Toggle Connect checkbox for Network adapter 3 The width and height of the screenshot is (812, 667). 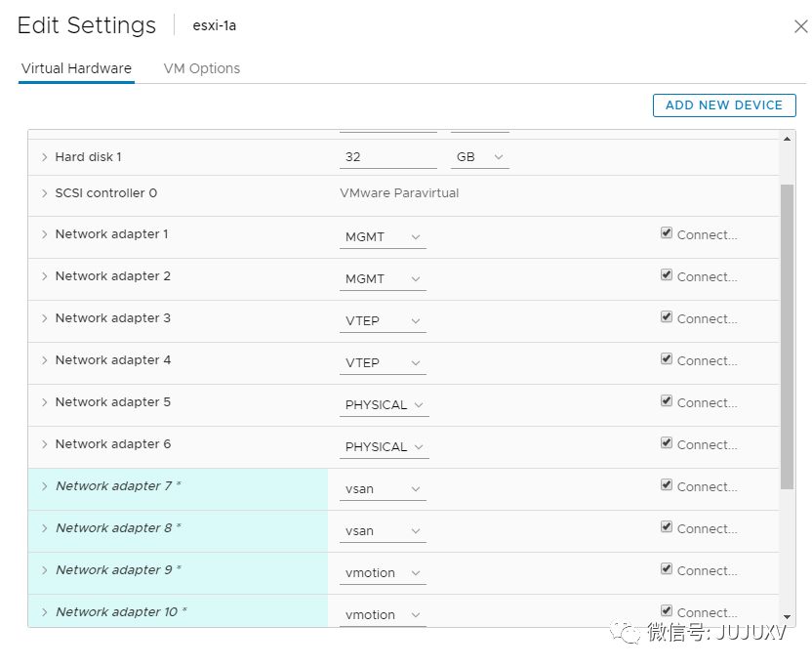[x=667, y=317]
